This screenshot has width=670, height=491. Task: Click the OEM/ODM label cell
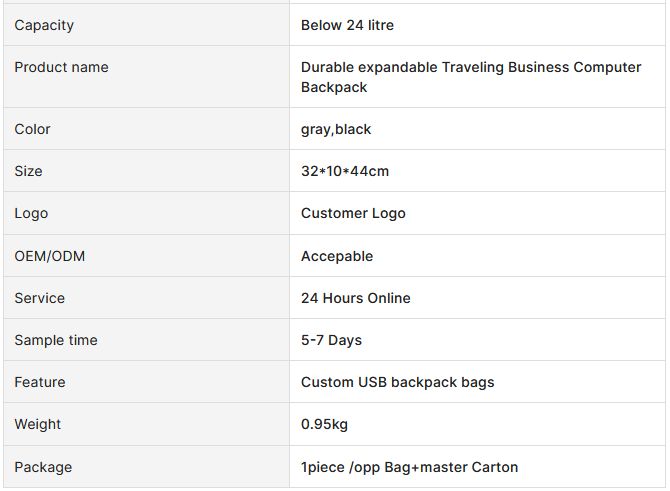pyautogui.click(x=147, y=256)
